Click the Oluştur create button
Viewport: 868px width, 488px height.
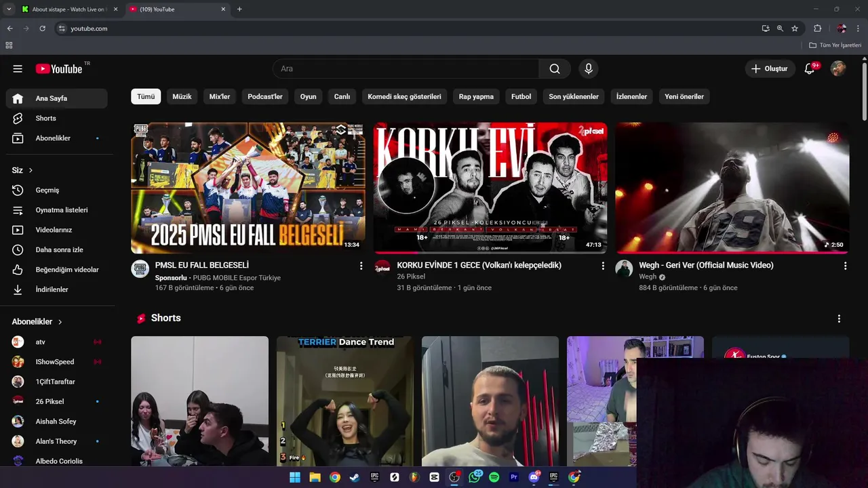(x=770, y=68)
